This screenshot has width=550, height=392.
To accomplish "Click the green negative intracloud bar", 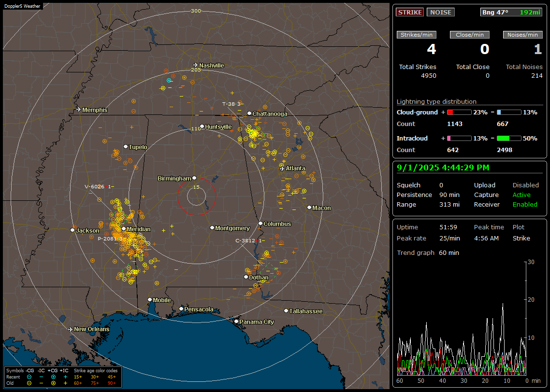I will point(509,139).
